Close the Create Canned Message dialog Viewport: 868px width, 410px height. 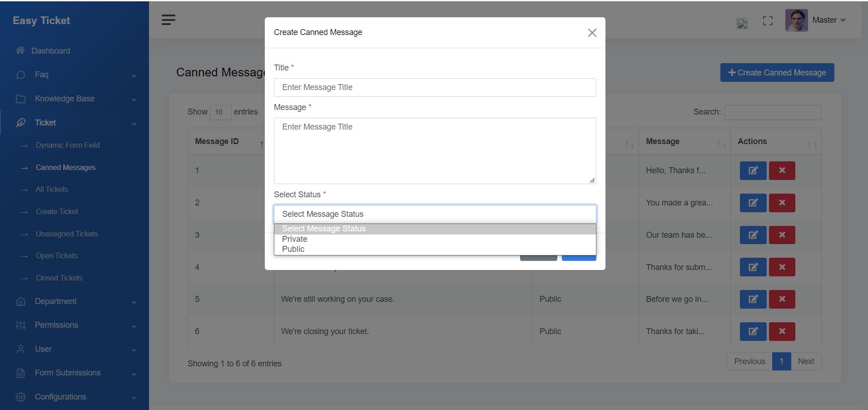[592, 33]
